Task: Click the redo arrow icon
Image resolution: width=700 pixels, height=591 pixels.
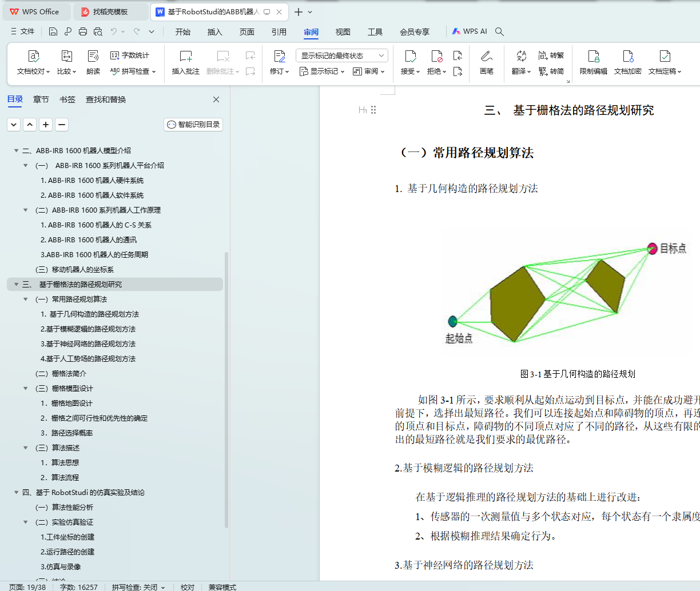Action: tap(137, 31)
